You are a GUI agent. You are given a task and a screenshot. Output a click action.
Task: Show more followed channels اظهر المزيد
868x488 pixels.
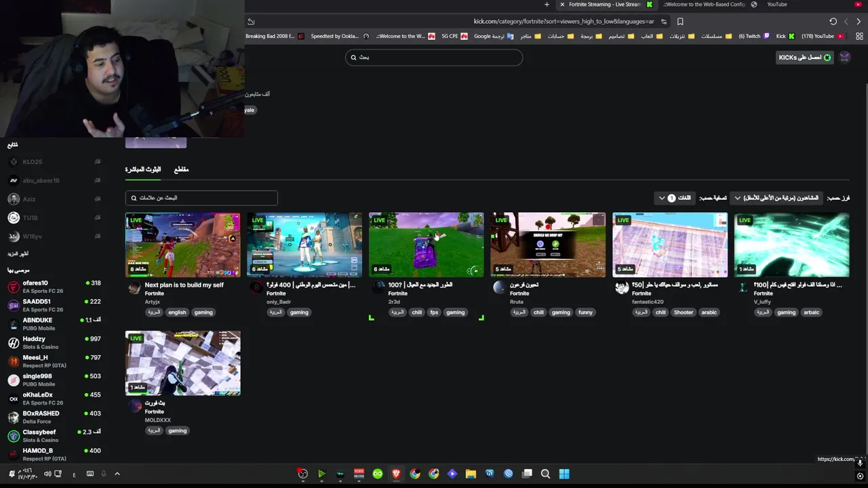[x=18, y=253]
